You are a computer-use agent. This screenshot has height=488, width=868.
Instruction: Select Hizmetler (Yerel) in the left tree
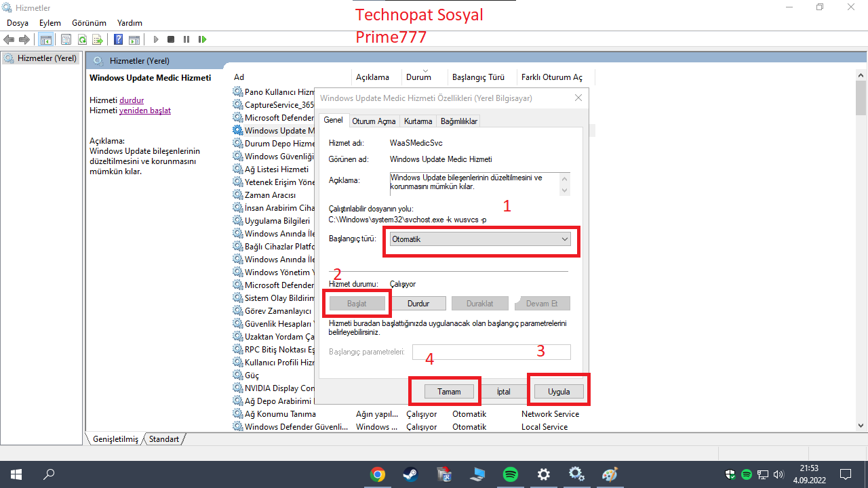tap(41, 58)
